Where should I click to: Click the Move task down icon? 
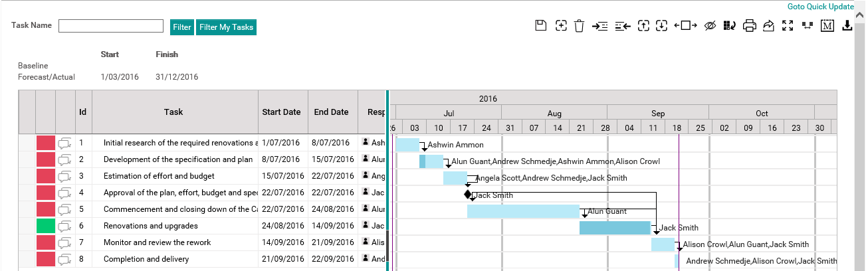click(661, 26)
